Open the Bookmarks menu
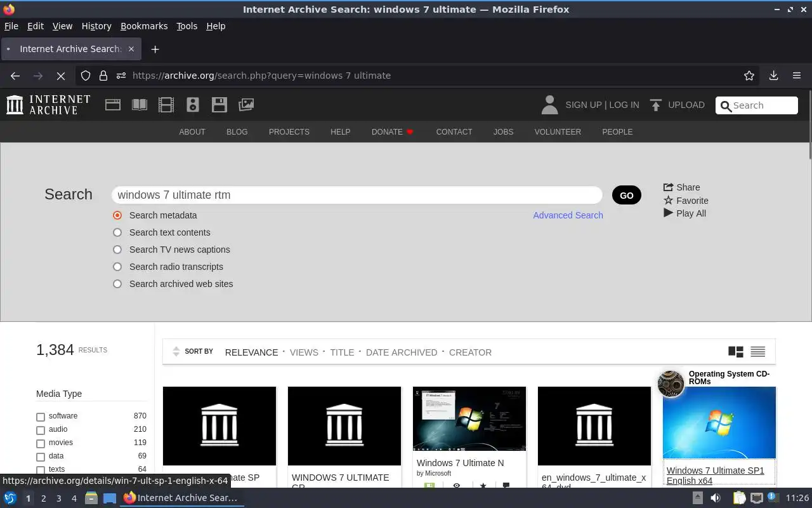This screenshot has height=508, width=812. pyautogui.click(x=144, y=26)
